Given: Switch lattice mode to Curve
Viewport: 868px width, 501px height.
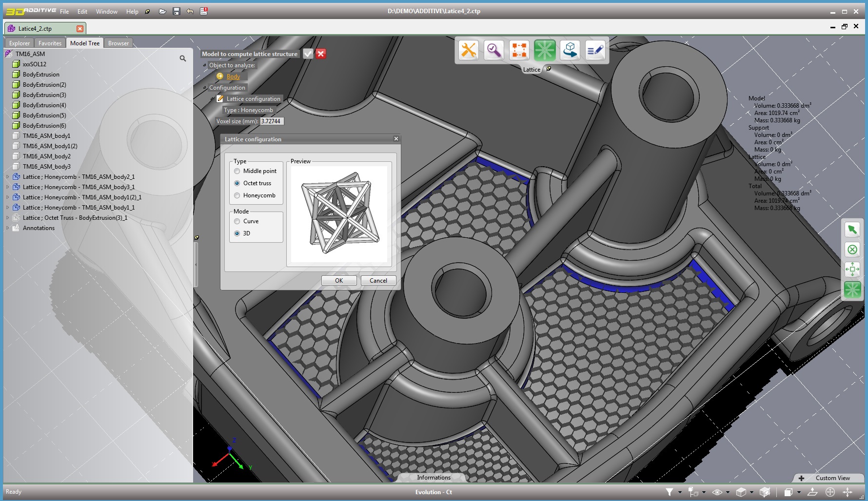Looking at the screenshot, I should [237, 221].
